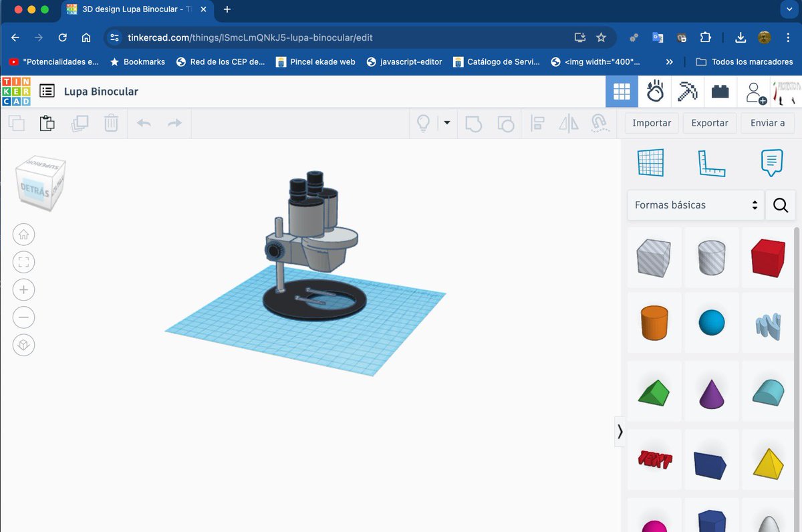The height and width of the screenshot is (532, 802).
Task: Open the Align tool in the toolbar
Action: (x=537, y=123)
